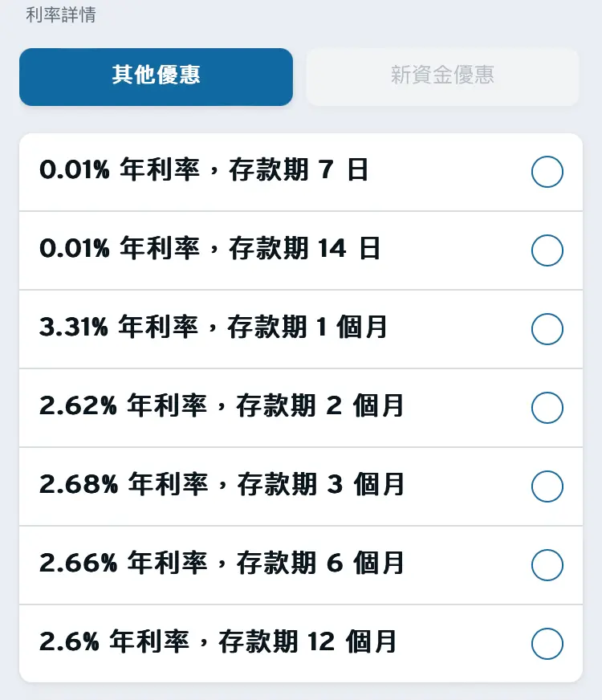
Task: Choose the 2.6% 12 個月 radio button
Action: pos(547,643)
